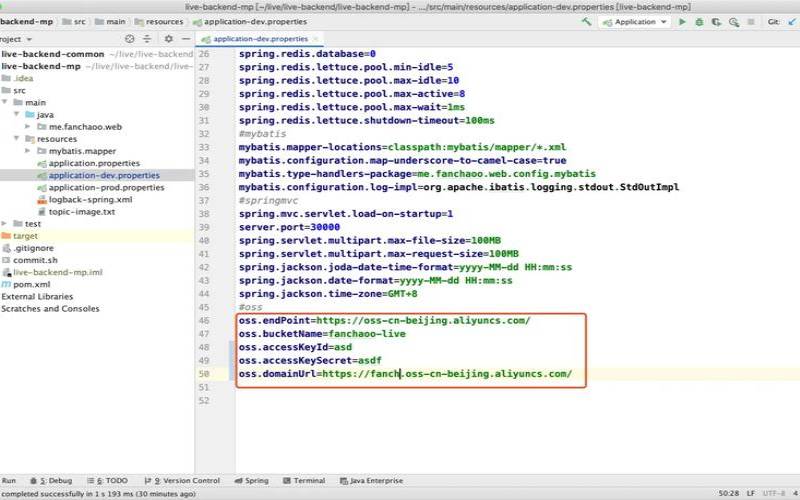The width and height of the screenshot is (800, 500).
Task: Click the server.port=30000 line
Action: click(289, 227)
